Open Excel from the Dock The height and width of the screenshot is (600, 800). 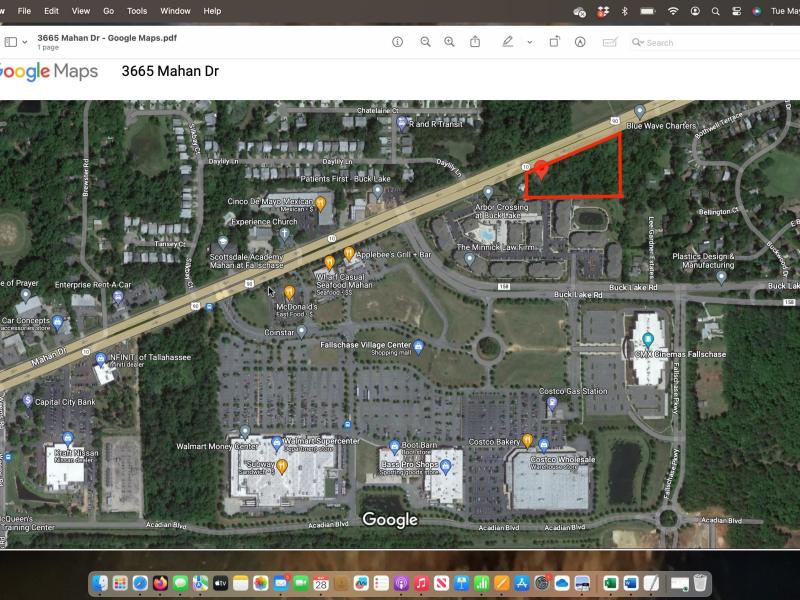[x=610, y=583]
